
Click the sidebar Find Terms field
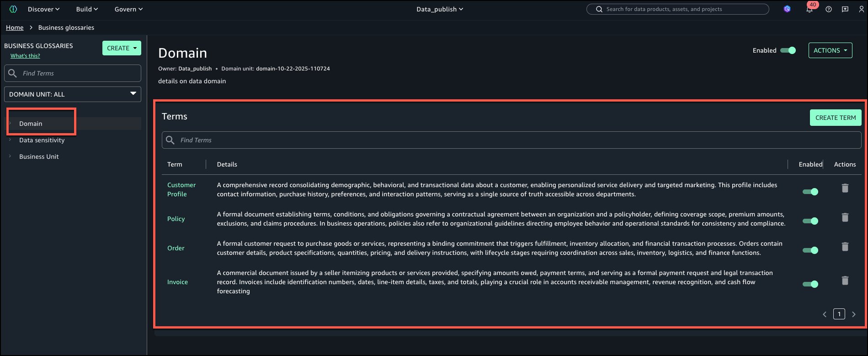(73, 73)
